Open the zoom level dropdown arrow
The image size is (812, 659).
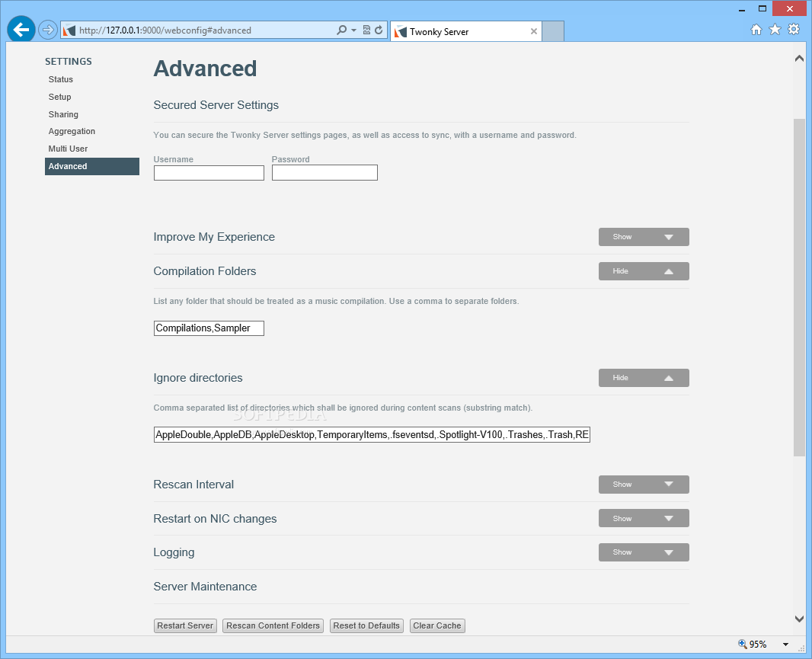click(785, 645)
